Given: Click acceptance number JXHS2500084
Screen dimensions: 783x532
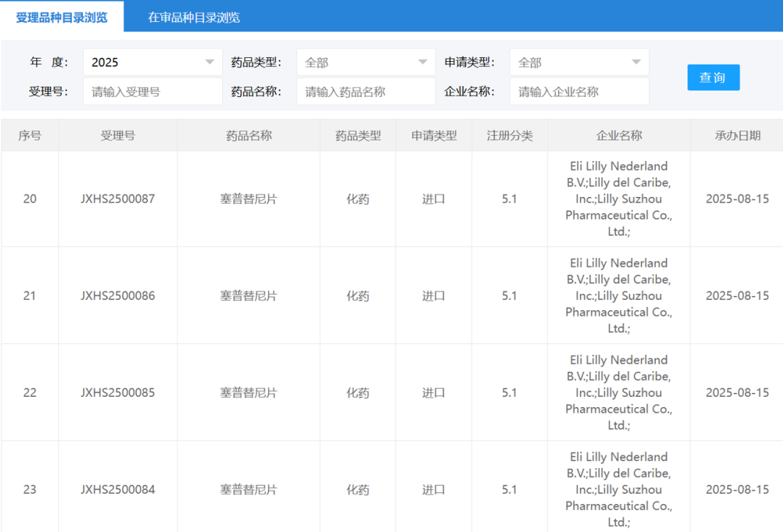Looking at the screenshot, I should click(x=118, y=489).
